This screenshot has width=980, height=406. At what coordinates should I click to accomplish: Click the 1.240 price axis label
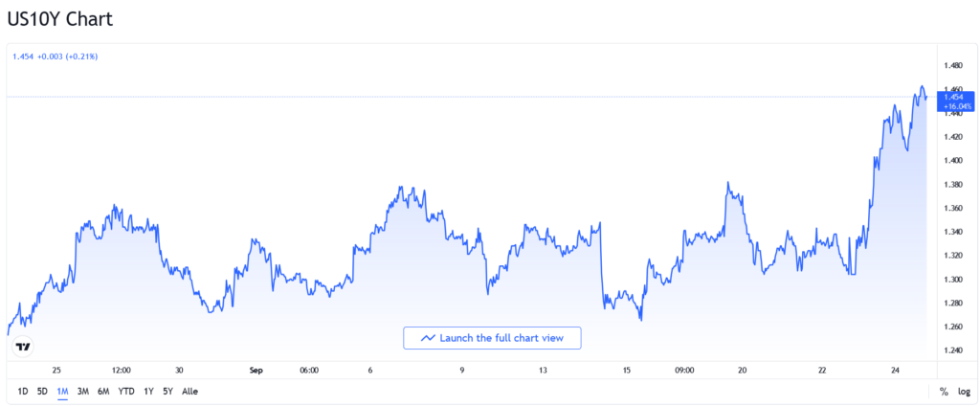tap(952, 350)
